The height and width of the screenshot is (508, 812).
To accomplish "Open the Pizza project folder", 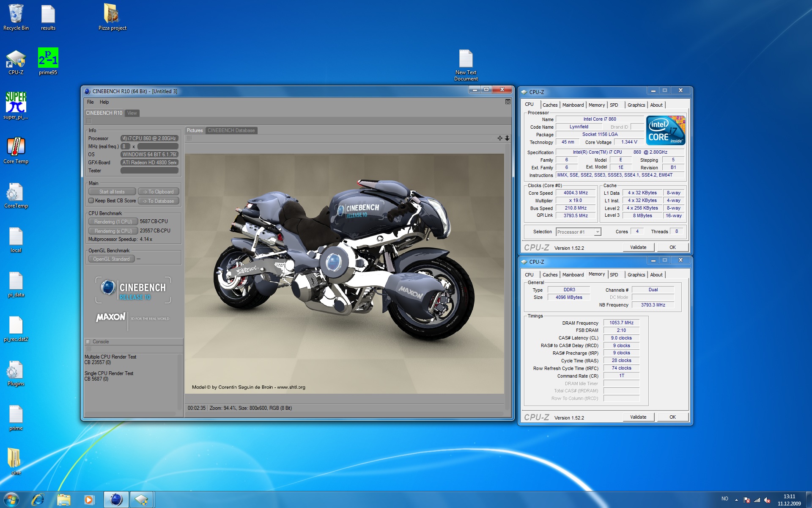I will click(112, 17).
